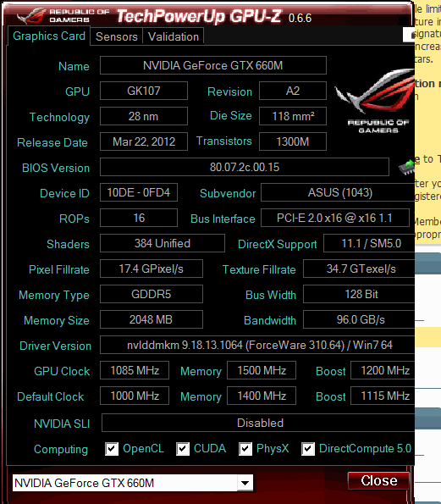The height and width of the screenshot is (504, 441).
Task: Click the Texture Fillrate label
Action: [259, 269]
